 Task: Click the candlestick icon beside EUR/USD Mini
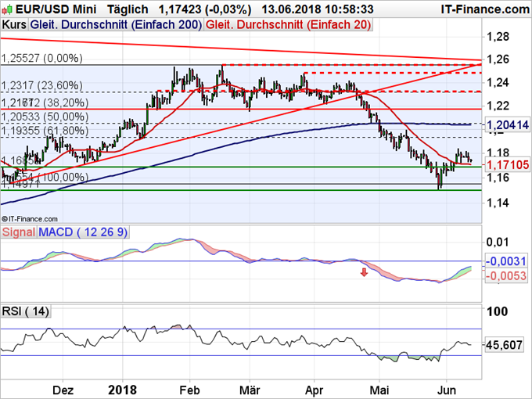coord(8,10)
